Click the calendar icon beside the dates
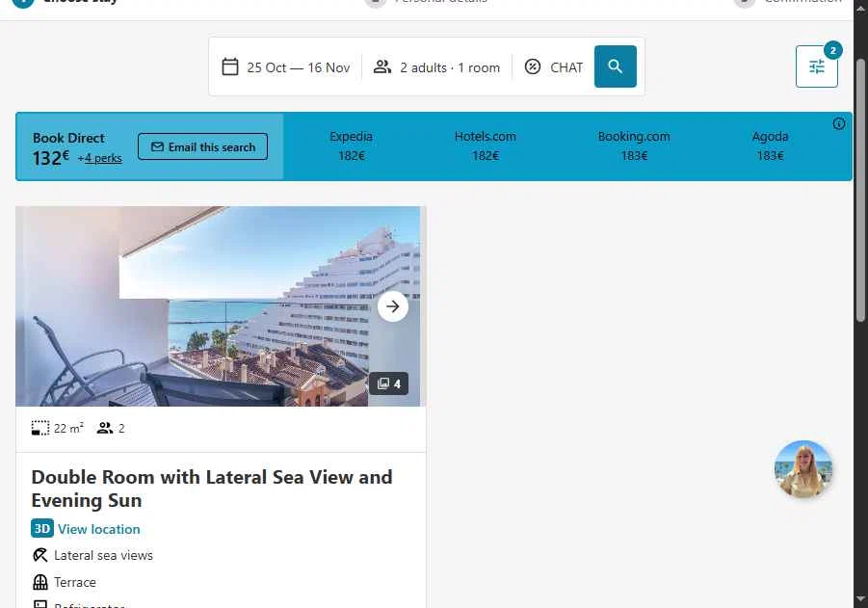This screenshot has width=868, height=608. point(230,67)
